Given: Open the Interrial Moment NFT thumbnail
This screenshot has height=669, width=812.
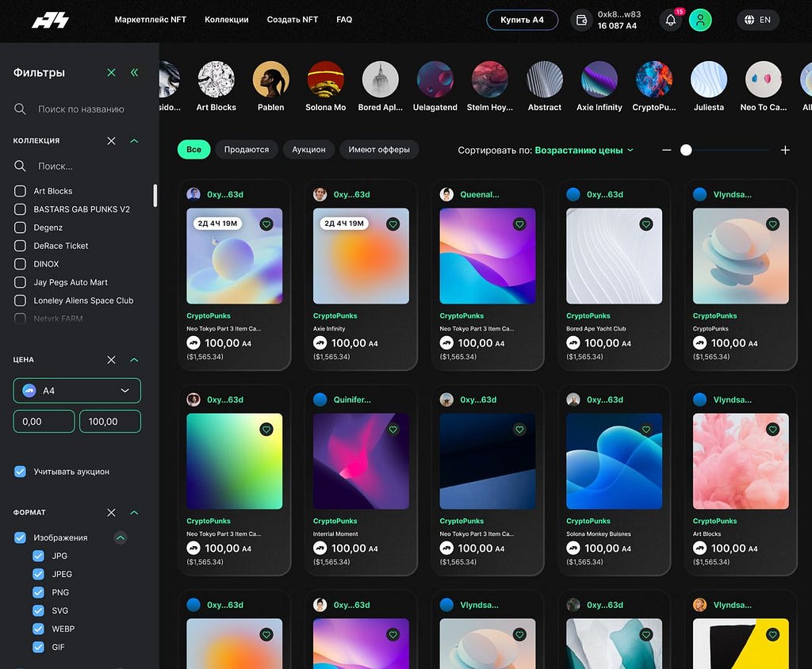Looking at the screenshot, I should [x=361, y=461].
